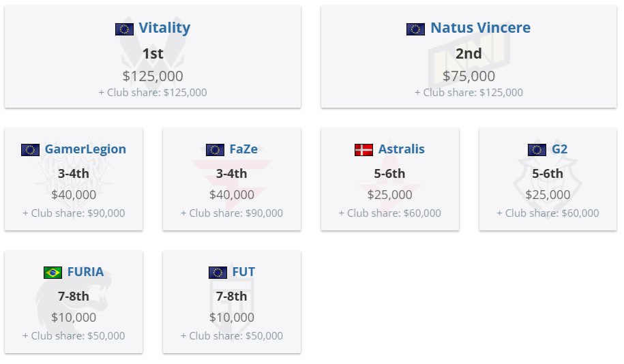Screen dimensions: 624x364
Task: Click the Danish flag beside Astralis
Action: tap(363, 150)
